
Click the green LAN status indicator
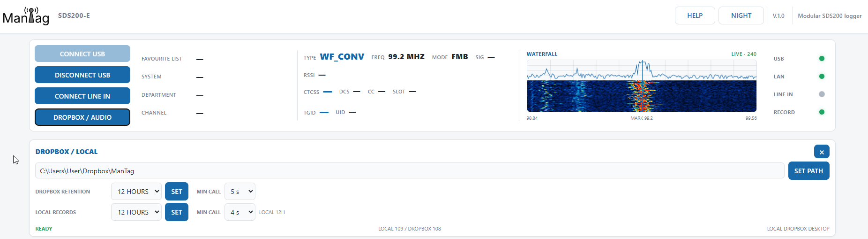tap(822, 77)
